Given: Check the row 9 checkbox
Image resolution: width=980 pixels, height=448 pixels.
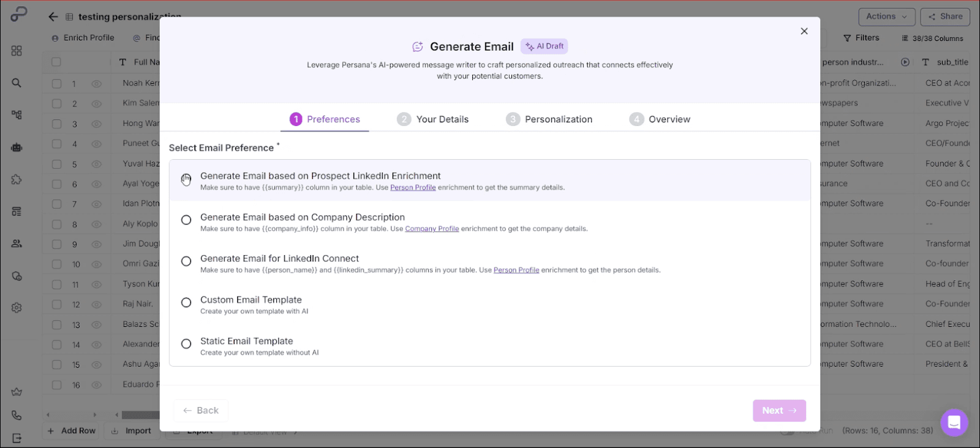Looking at the screenshot, I should (x=56, y=244).
